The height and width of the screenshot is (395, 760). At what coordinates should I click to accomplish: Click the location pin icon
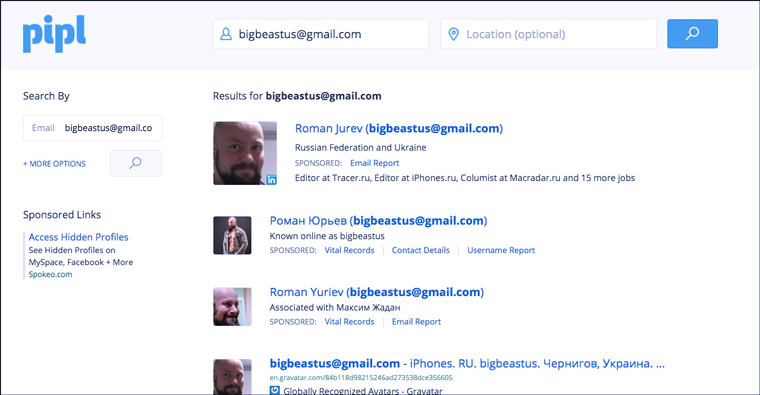[x=453, y=34]
